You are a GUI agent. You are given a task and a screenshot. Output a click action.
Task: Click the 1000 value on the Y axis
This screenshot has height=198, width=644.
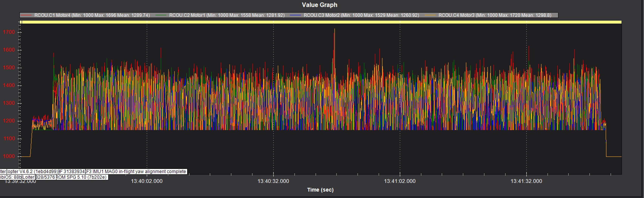point(9,156)
